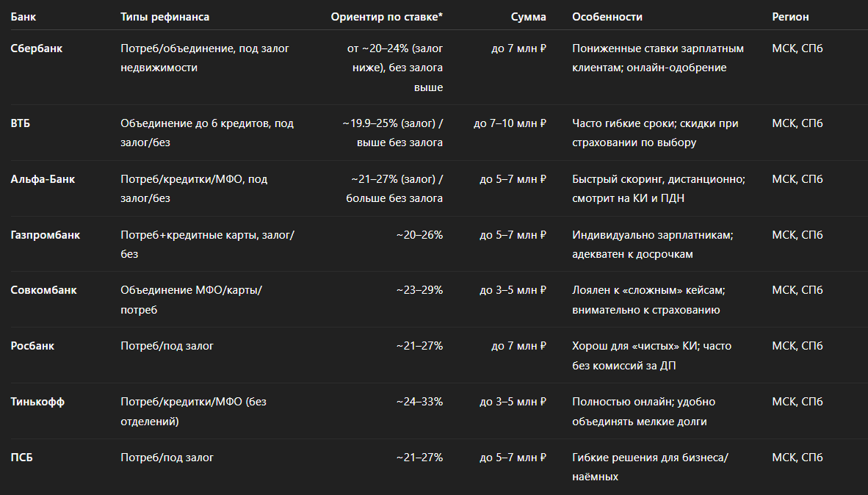Image resolution: width=868 pixels, height=495 pixels.
Task: Click the "Особенности" column header
Action: (607, 17)
